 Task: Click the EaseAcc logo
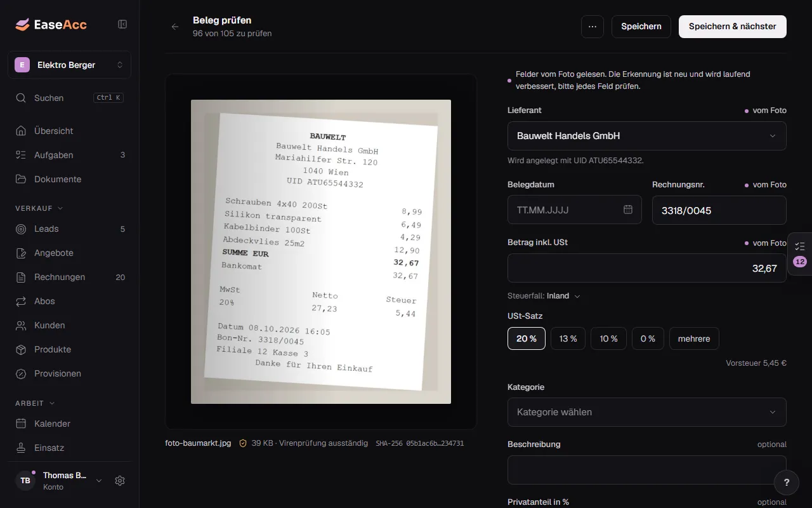51,25
